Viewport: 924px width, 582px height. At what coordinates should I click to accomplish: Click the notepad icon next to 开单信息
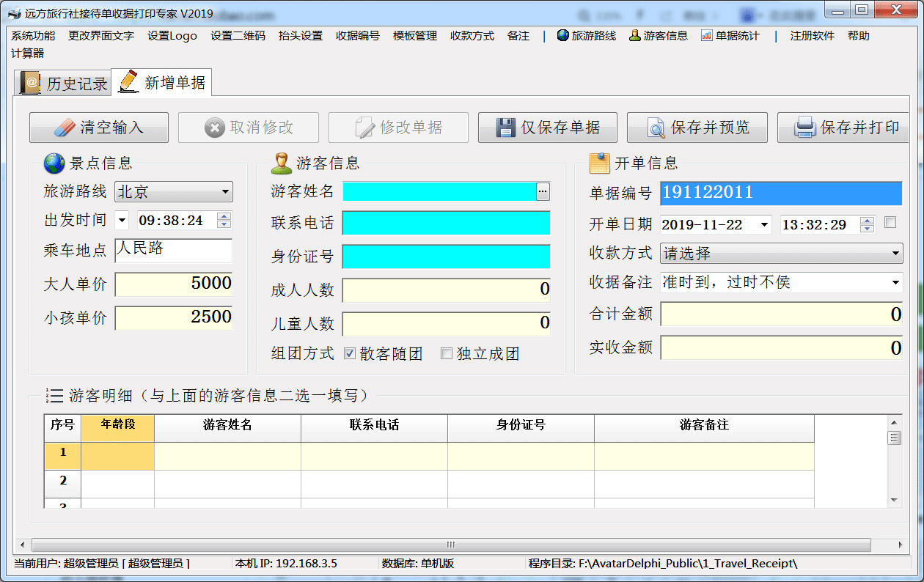pos(599,163)
